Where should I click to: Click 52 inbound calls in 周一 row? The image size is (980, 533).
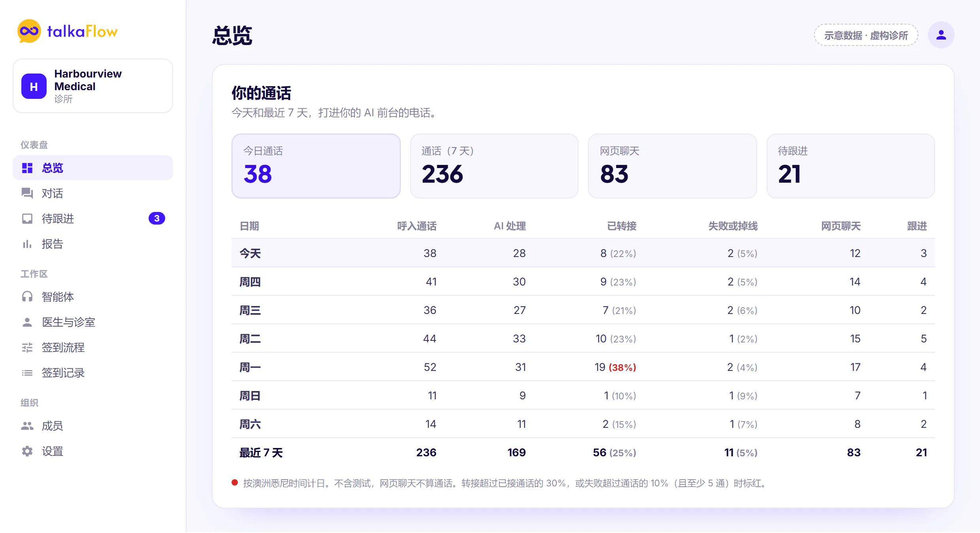coord(430,367)
